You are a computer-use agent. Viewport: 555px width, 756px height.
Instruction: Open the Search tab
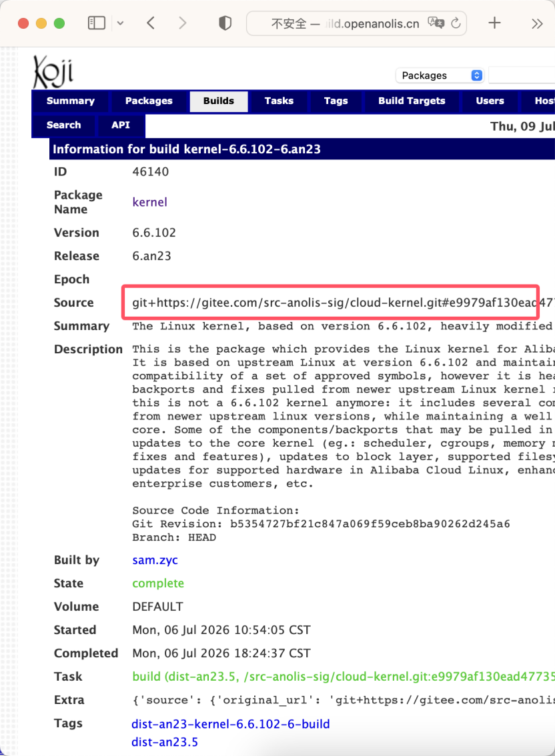63,125
